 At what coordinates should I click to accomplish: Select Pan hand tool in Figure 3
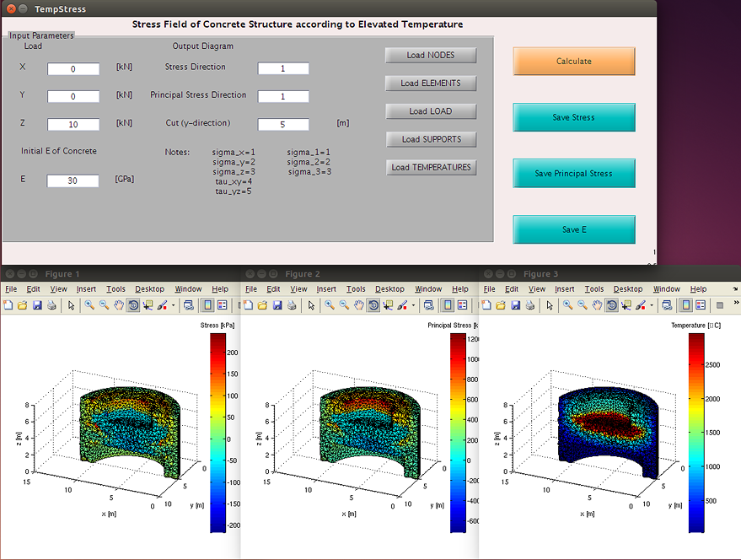pyautogui.click(x=597, y=305)
